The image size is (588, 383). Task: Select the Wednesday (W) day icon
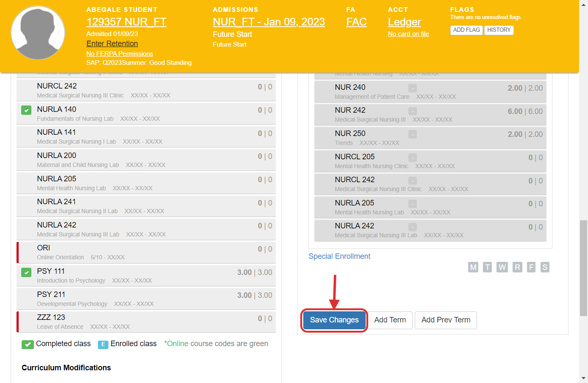point(502,267)
